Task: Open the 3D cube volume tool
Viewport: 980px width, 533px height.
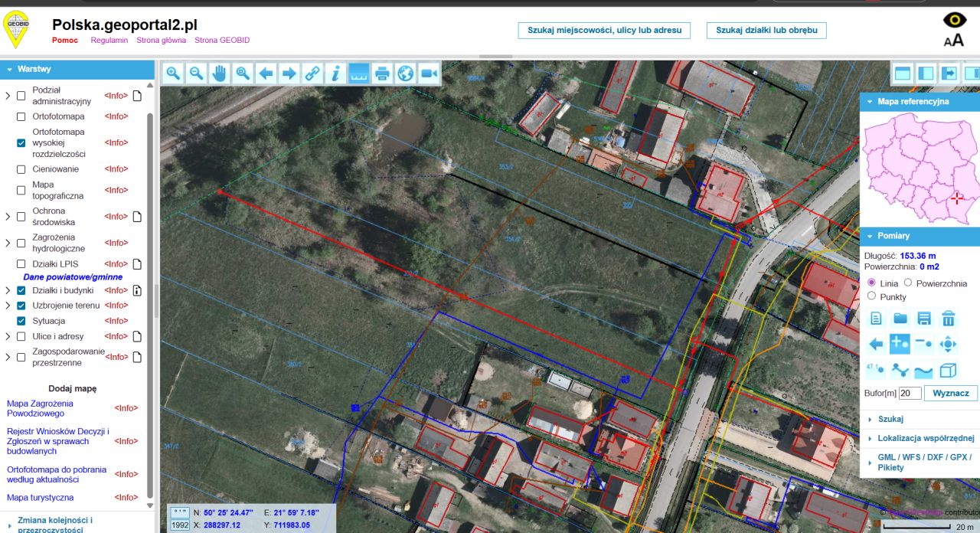Action: pos(948,371)
